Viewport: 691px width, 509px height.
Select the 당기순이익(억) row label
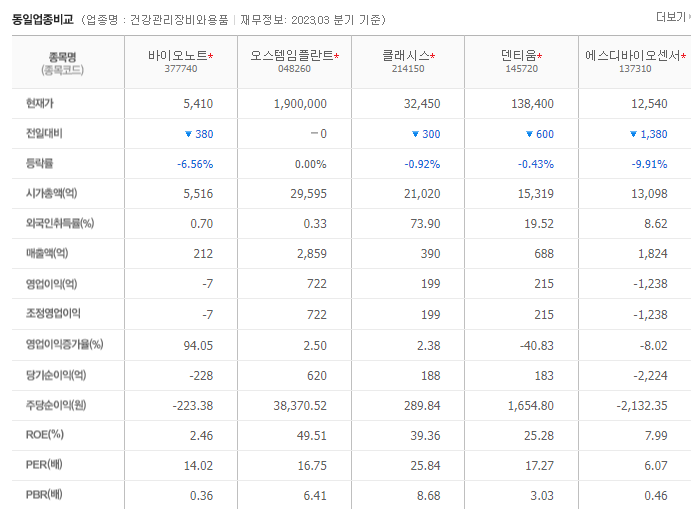56,375
